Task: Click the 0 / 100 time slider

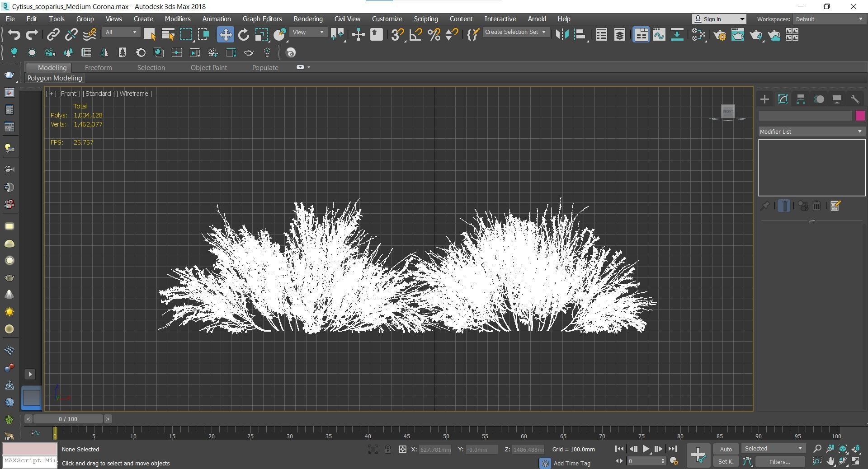Action: point(68,419)
